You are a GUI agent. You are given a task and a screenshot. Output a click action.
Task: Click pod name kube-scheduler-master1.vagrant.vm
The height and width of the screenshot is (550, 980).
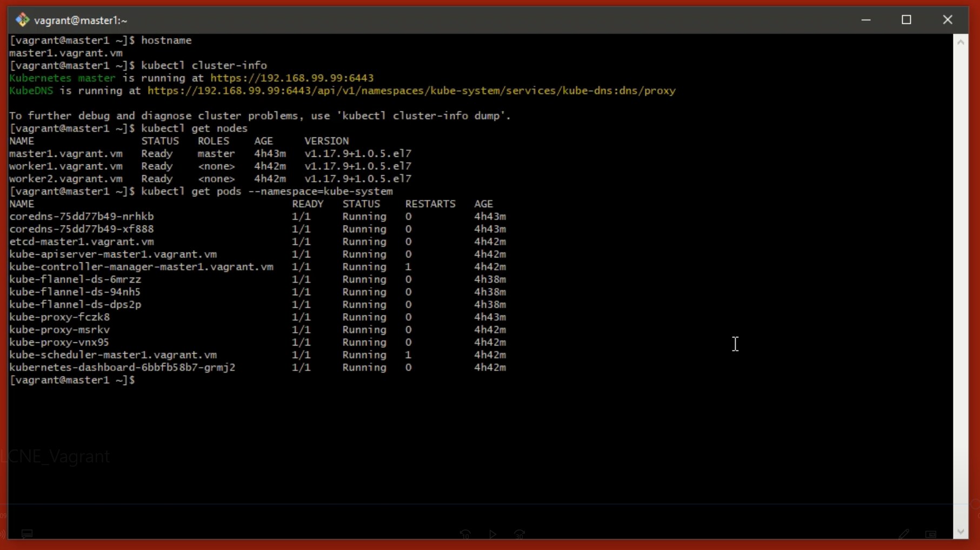(113, 355)
